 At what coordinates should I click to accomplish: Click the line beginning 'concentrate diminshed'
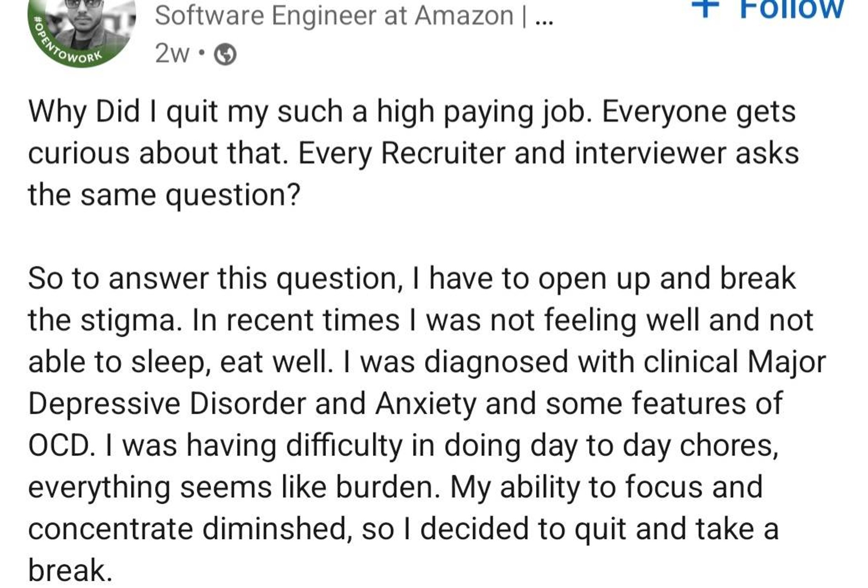(x=403, y=529)
